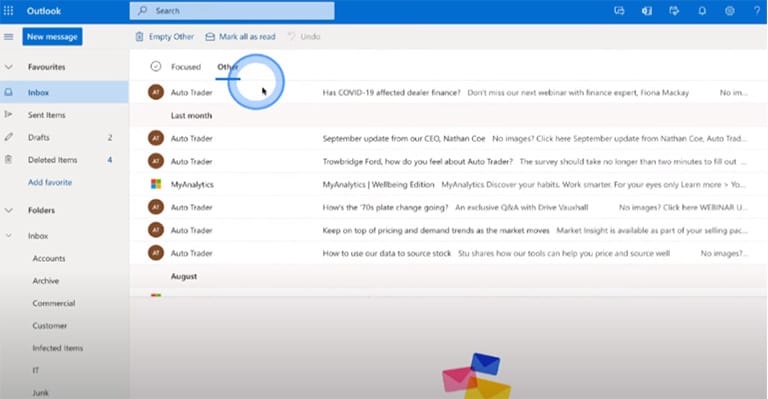Open the settings gear
This screenshot has width=768, height=399.
(730, 11)
